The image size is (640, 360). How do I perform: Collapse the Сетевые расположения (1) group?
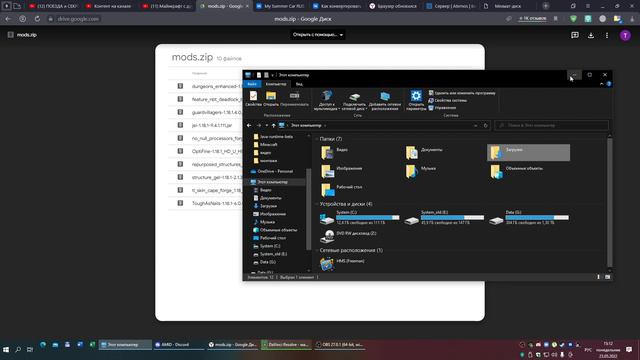[317, 250]
